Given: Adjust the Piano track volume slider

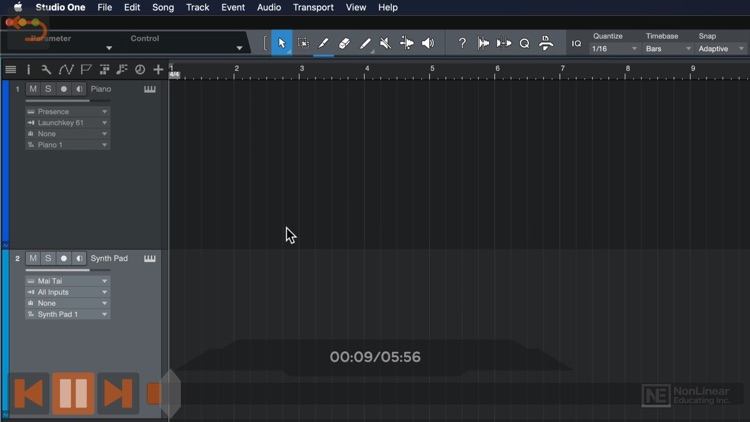Looking at the screenshot, I should [67, 100].
